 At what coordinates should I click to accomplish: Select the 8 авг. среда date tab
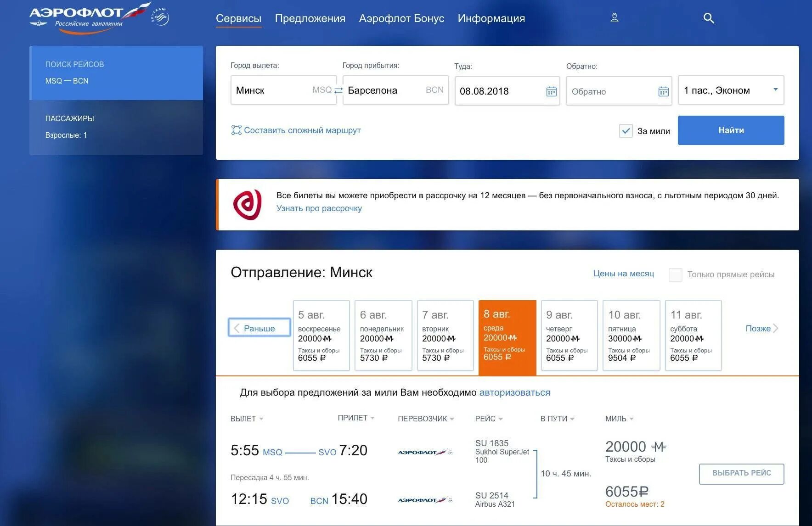click(507, 337)
